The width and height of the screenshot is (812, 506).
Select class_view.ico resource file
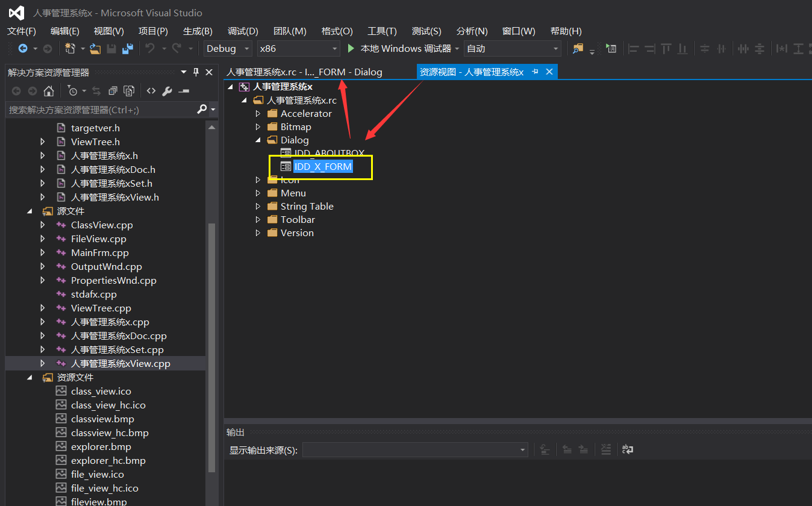coord(101,391)
